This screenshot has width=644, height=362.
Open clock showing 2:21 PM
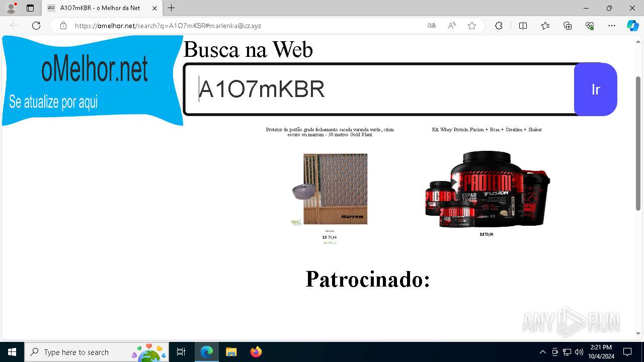[x=601, y=352]
